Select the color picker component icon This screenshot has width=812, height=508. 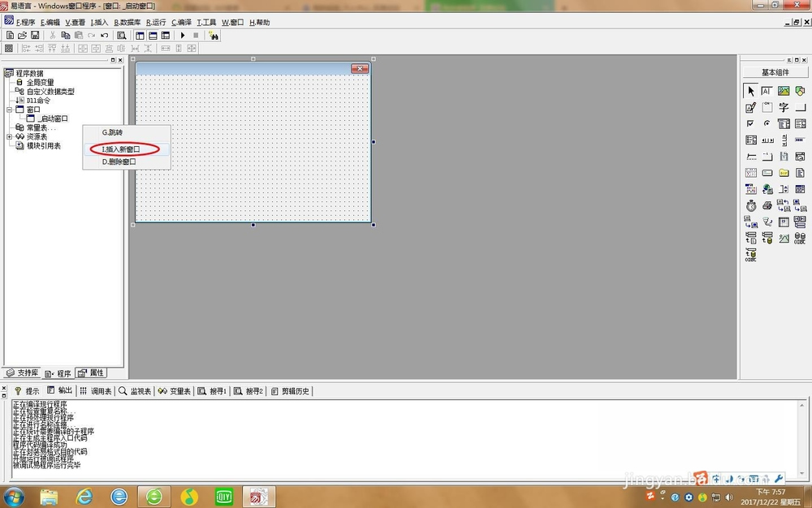(750, 189)
